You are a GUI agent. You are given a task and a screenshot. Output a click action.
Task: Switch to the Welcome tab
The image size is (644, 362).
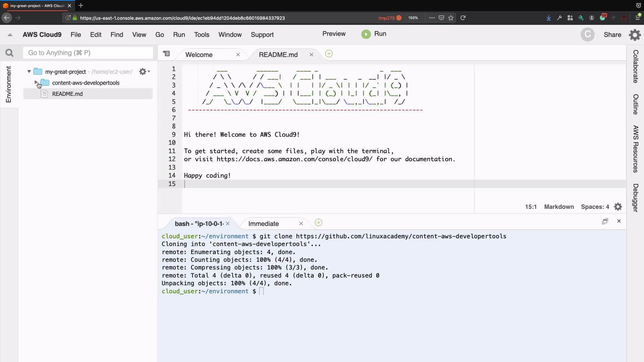click(x=199, y=55)
